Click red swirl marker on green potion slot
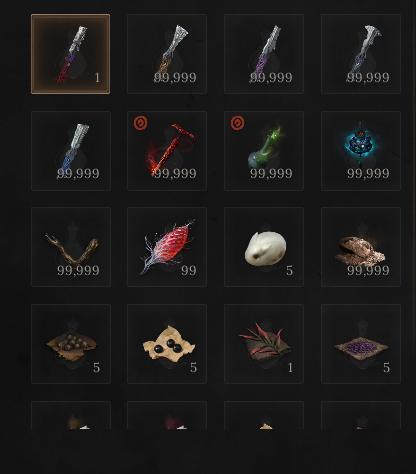This screenshot has height=474, width=416. click(x=237, y=123)
